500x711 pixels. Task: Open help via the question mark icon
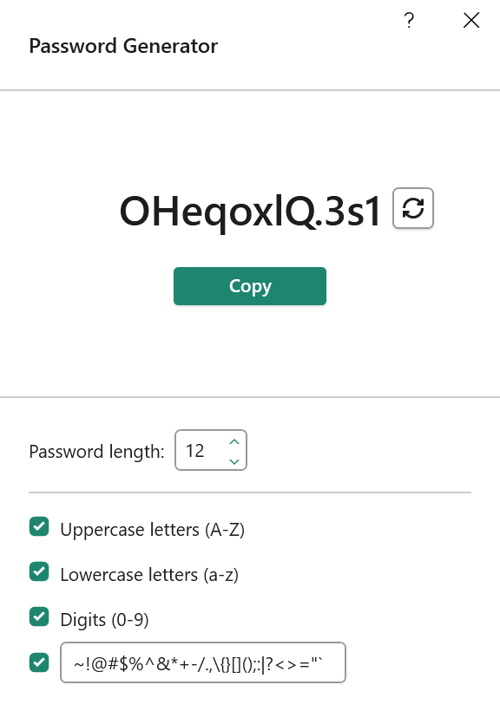[409, 20]
